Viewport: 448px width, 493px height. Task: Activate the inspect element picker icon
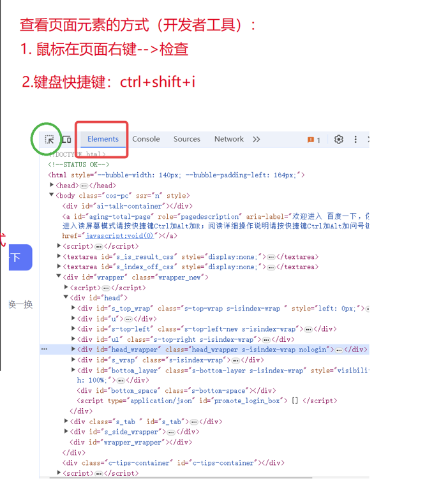[x=49, y=139]
